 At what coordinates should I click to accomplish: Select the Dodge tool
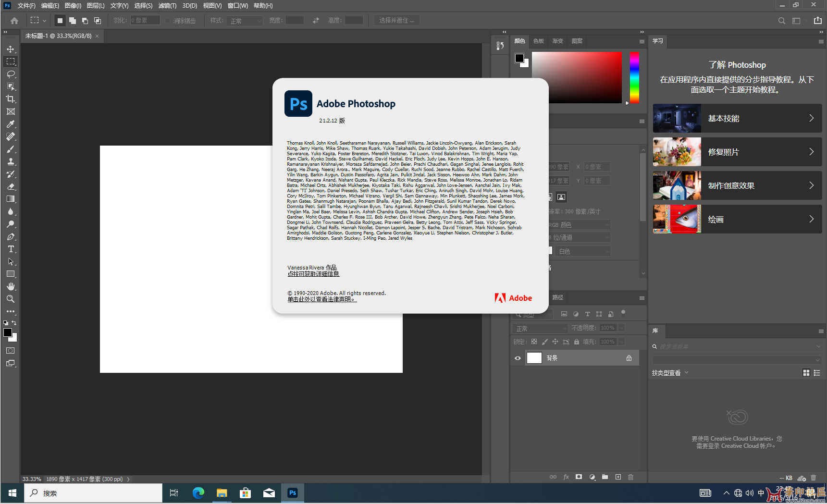click(x=11, y=224)
